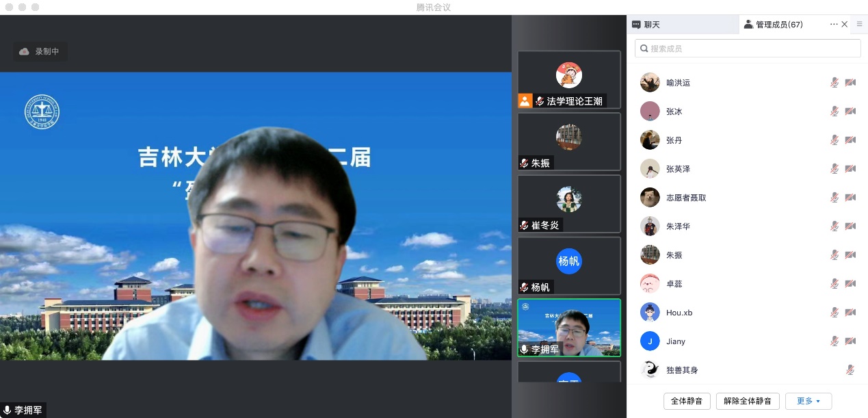Expand the 更多 dropdown
The width and height of the screenshot is (868, 418).
(x=808, y=401)
